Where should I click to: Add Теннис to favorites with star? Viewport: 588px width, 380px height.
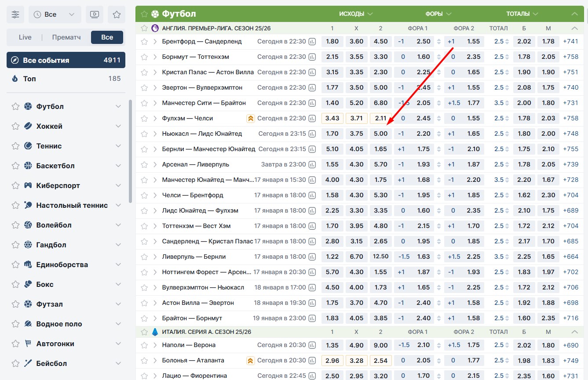(15, 146)
